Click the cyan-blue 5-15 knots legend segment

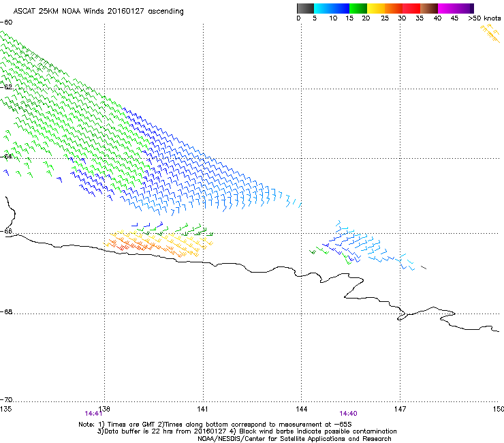[332, 8]
